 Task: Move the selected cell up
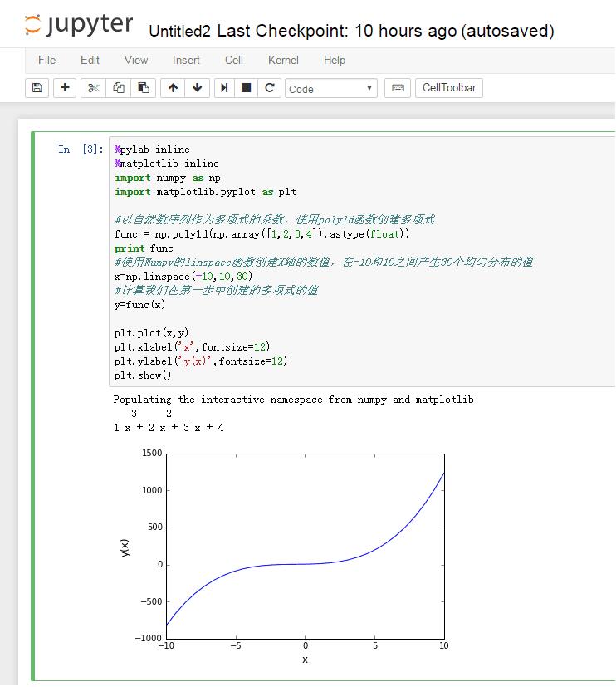tap(173, 88)
